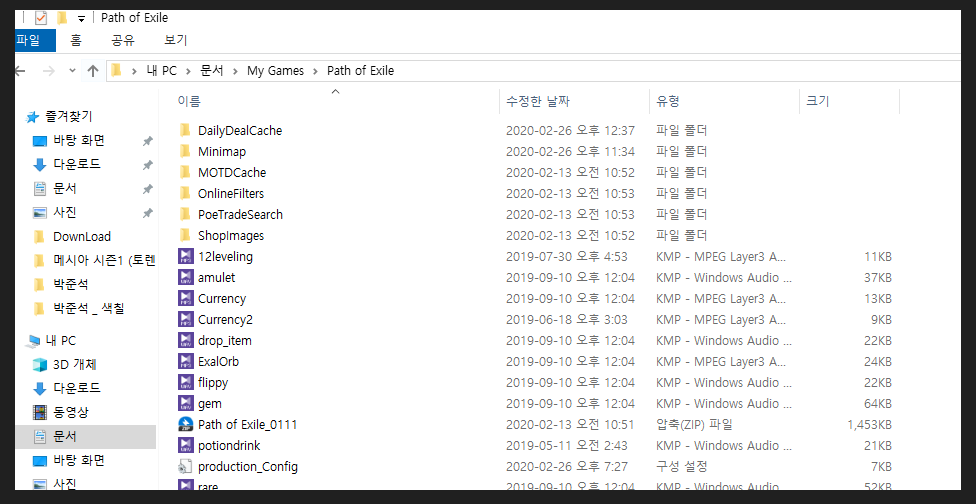976x504 pixels.
Task: Select the potiondrink audio file icon
Action: pos(185,446)
